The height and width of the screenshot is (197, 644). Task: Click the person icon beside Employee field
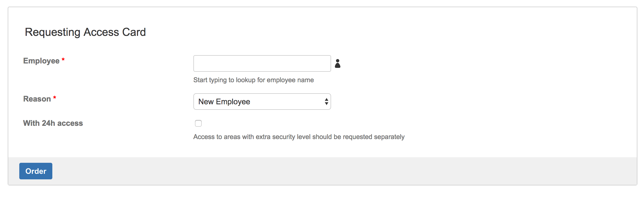[337, 63]
